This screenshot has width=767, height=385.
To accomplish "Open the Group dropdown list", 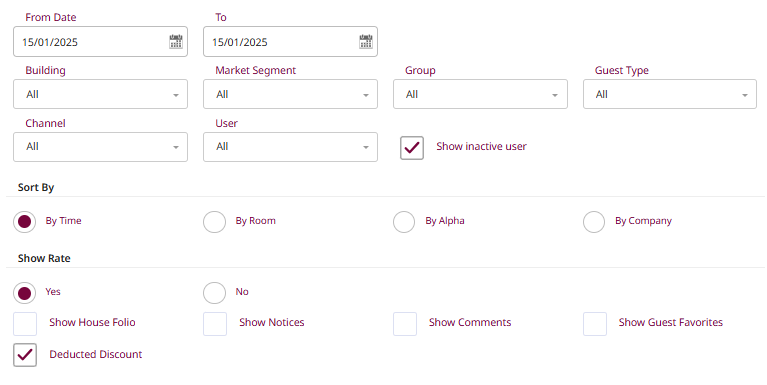I will (x=480, y=94).
